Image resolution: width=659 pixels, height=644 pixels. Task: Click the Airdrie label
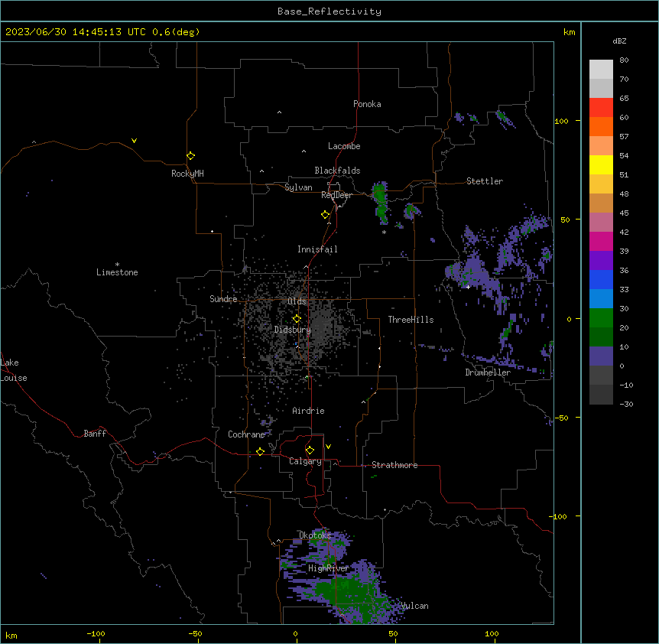pyautogui.click(x=308, y=411)
